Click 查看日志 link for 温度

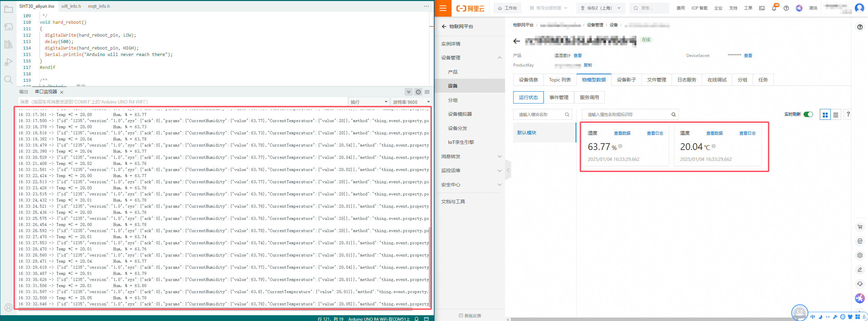[x=748, y=133]
